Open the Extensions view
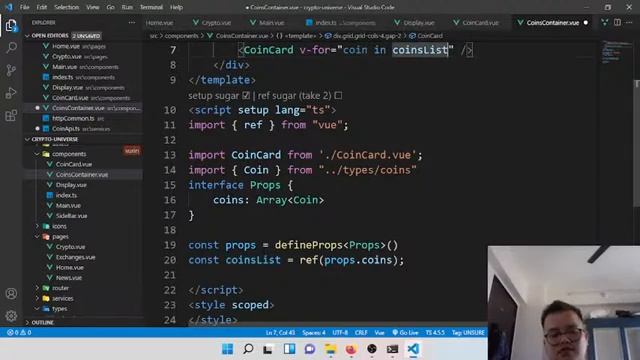The width and height of the screenshot is (640, 360). click(x=11, y=115)
